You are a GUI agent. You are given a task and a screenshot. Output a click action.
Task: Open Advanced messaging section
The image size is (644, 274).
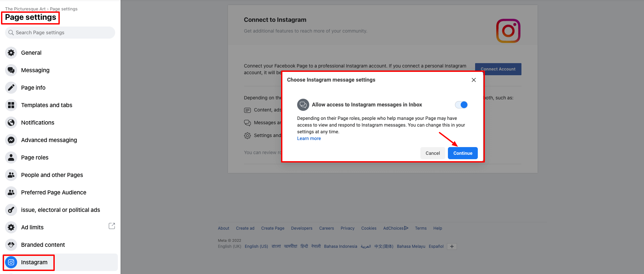[60, 140]
